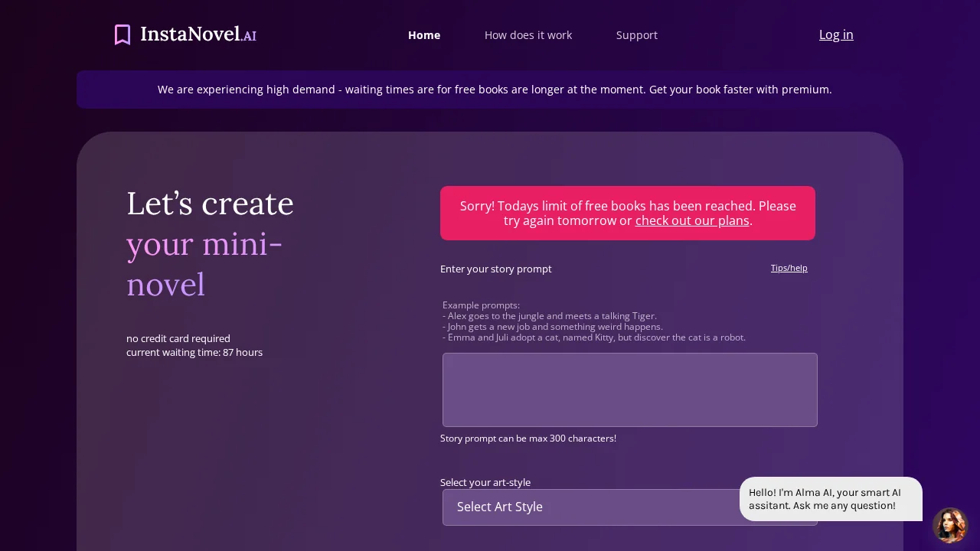Click the pink daily limit error banner

[628, 214]
